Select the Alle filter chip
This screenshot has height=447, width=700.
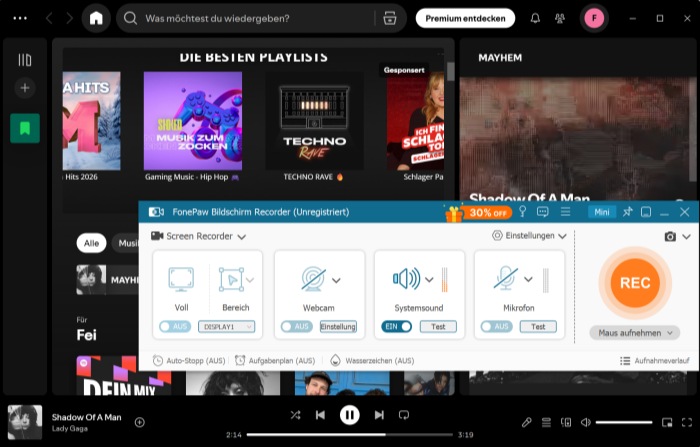point(91,243)
